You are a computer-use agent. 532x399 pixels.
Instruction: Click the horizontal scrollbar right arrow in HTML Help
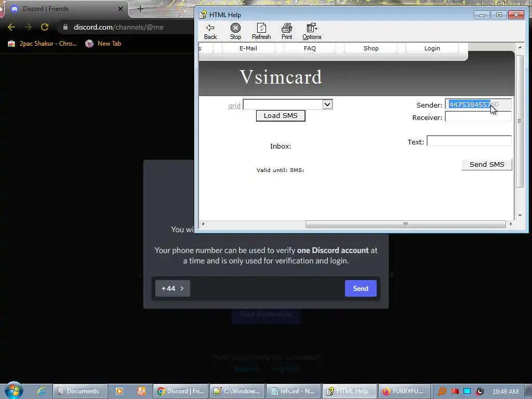click(x=511, y=224)
